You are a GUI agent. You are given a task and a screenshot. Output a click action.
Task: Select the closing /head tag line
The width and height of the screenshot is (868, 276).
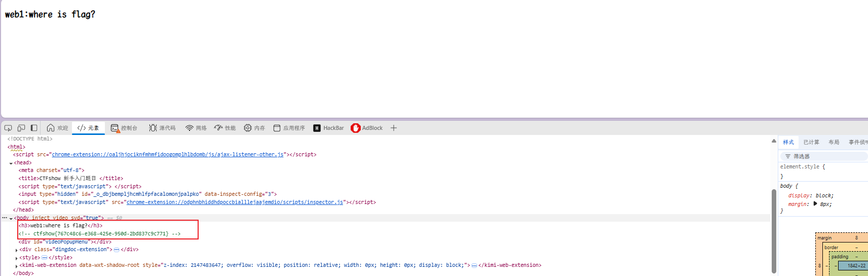[x=23, y=210]
